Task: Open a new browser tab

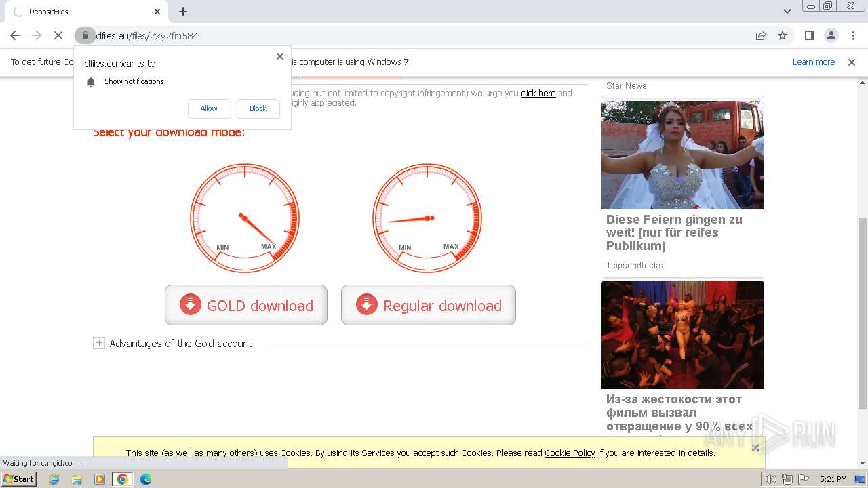Action: tap(183, 12)
